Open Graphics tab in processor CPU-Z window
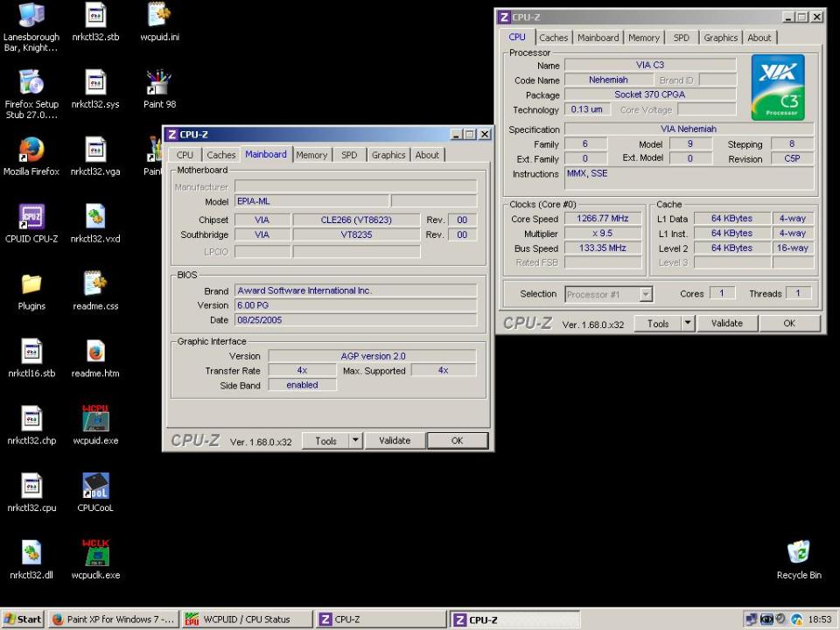Image resolution: width=840 pixels, height=630 pixels. click(x=720, y=38)
